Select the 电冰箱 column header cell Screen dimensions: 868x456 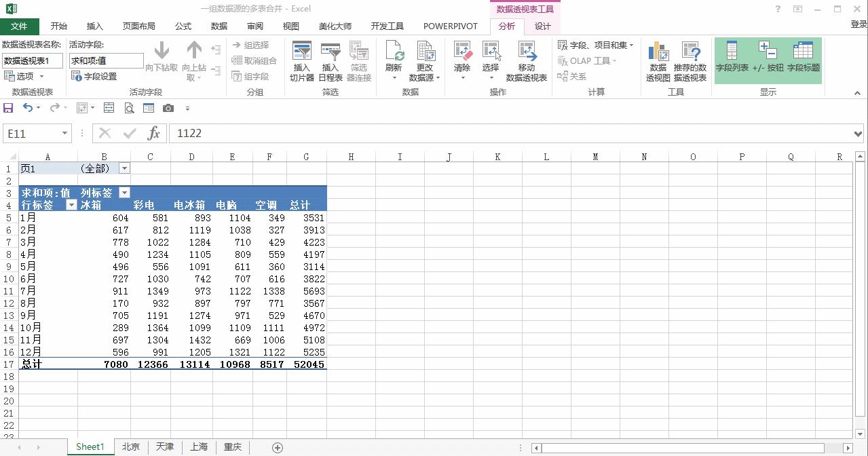click(191, 205)
